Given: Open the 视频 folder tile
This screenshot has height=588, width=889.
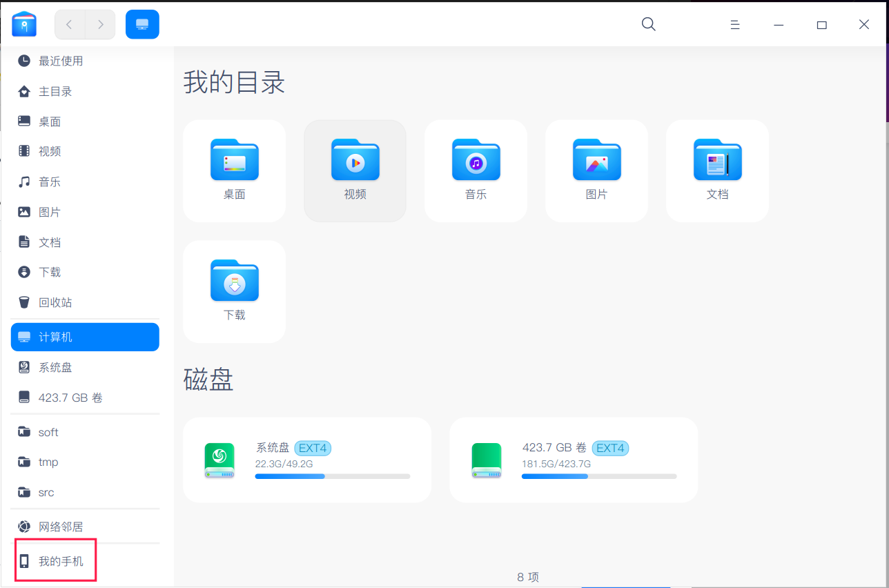Looking at the screenshot, I should [x=355, y=169].
